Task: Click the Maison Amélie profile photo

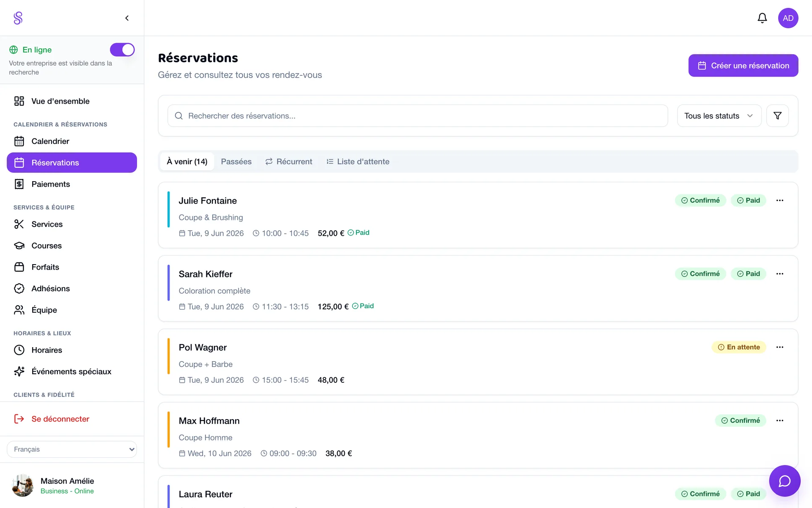Action: pyautogui.click(x=23, y=486)
